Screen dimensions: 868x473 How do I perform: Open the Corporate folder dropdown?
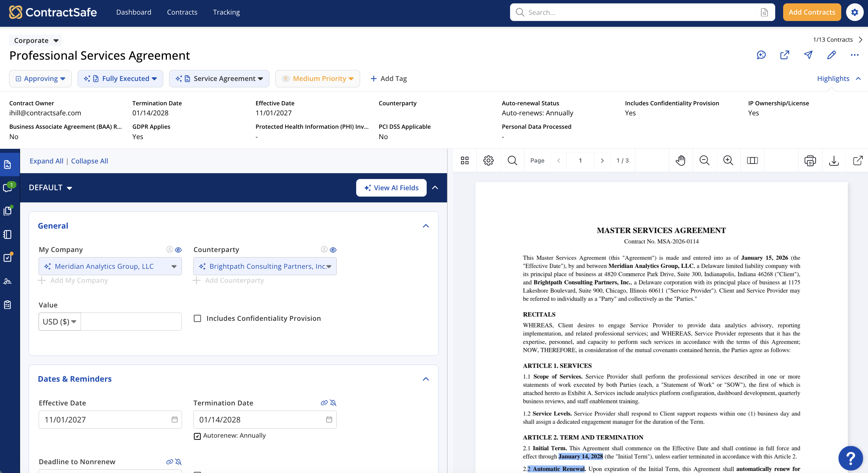[x=35, y=40]
